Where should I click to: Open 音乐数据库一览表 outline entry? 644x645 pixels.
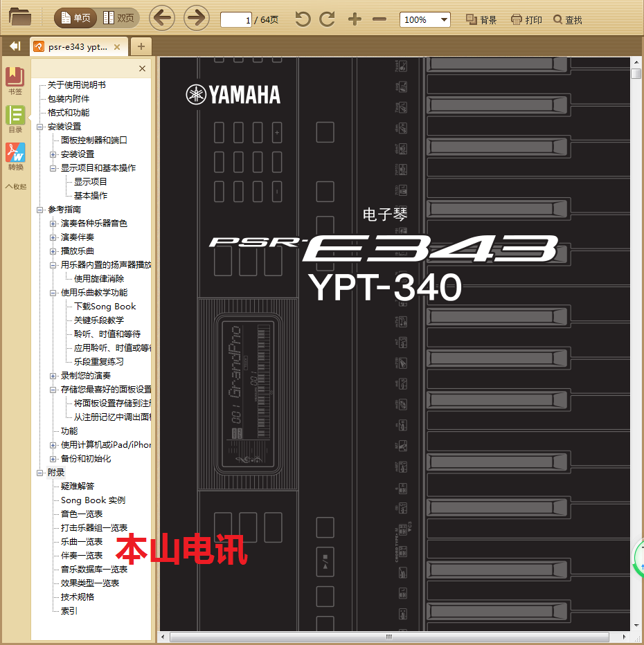pyautogui.click(x=94, y=570)
